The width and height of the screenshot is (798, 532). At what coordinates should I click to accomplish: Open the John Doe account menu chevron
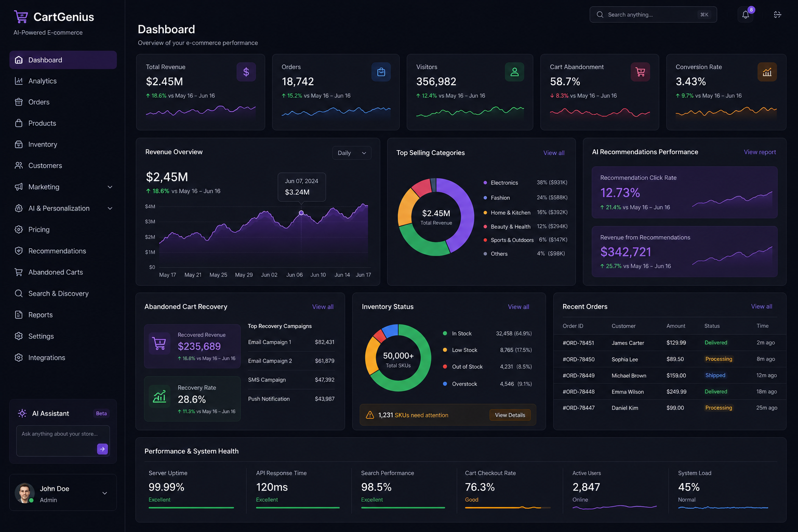pyautogui.click(x=104, y=493)
